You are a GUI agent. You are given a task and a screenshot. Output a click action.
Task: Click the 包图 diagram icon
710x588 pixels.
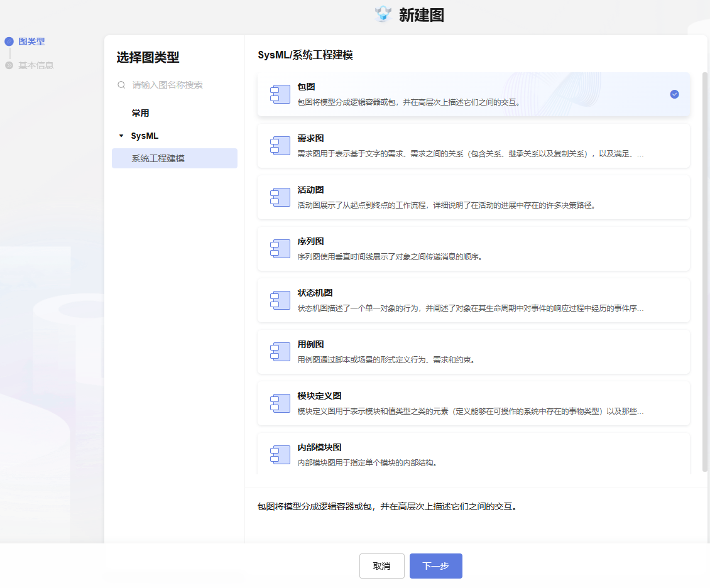pos(280,94)
